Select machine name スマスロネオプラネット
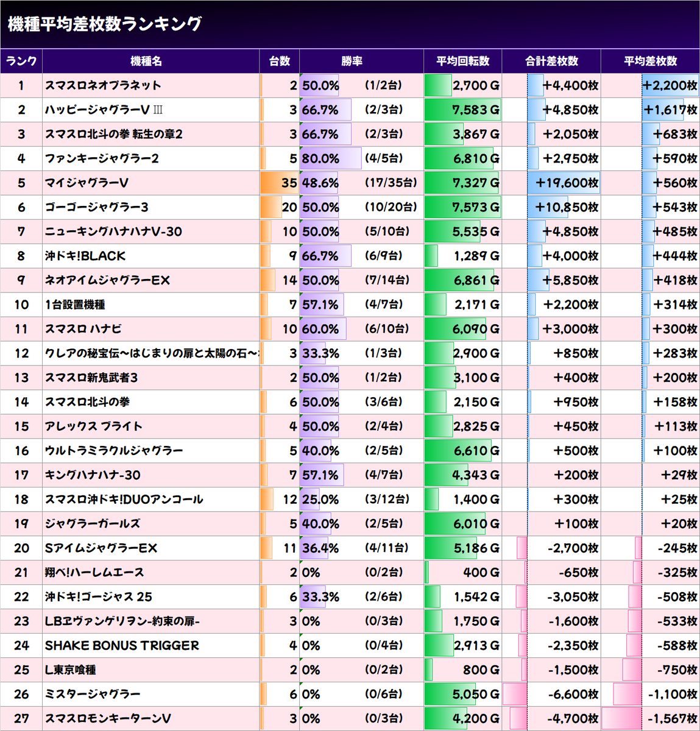 (103, 85)
